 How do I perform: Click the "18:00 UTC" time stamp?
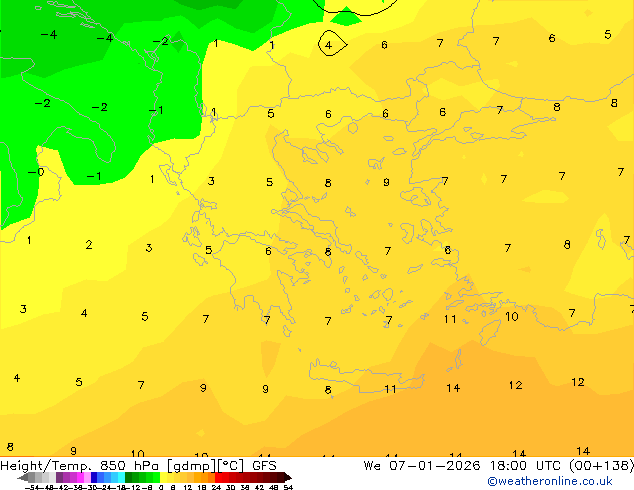(525, 466)
